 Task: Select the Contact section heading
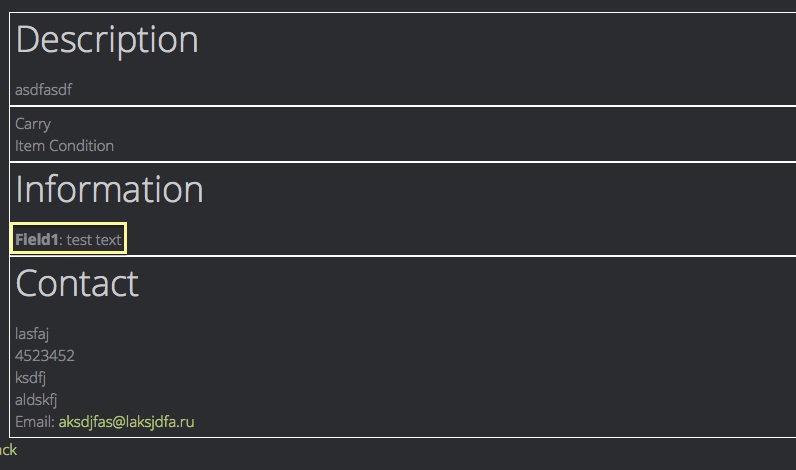(x=77, y=283)
